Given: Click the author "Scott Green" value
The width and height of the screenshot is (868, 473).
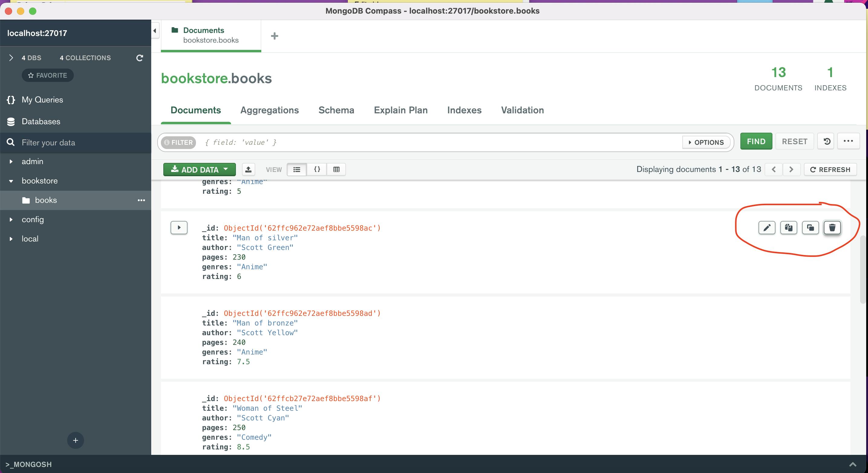Looking at the screenshot, I should click(265, 248).
